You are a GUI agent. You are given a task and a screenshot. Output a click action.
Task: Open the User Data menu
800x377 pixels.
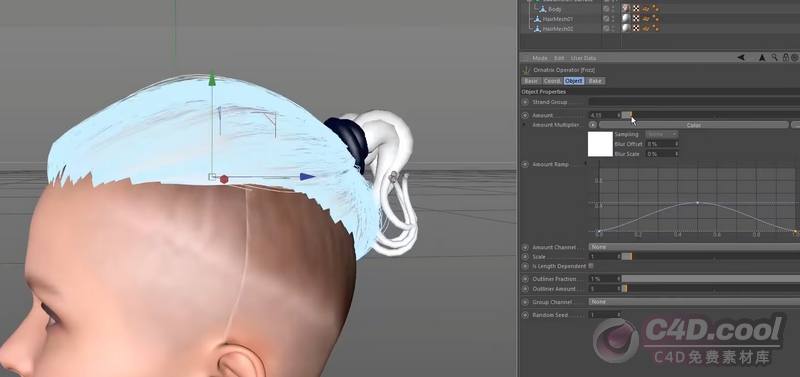(583, 58)
